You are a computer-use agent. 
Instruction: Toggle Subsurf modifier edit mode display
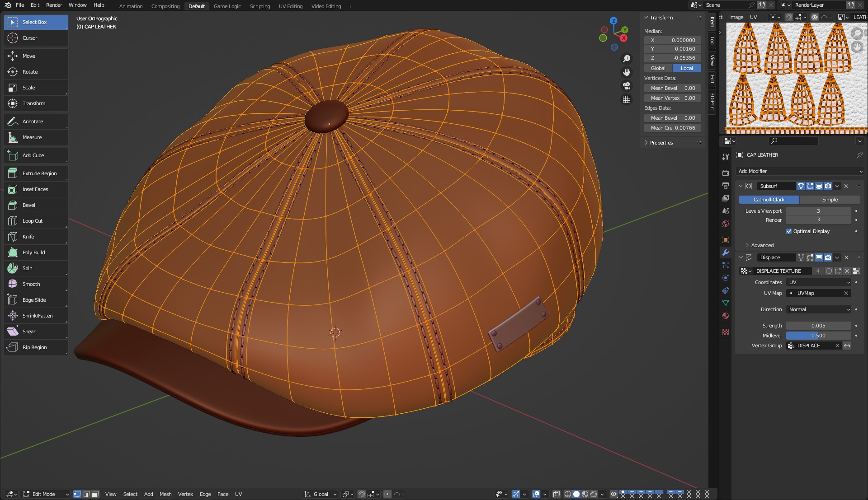pyautogui.click(x=810, y=186)
